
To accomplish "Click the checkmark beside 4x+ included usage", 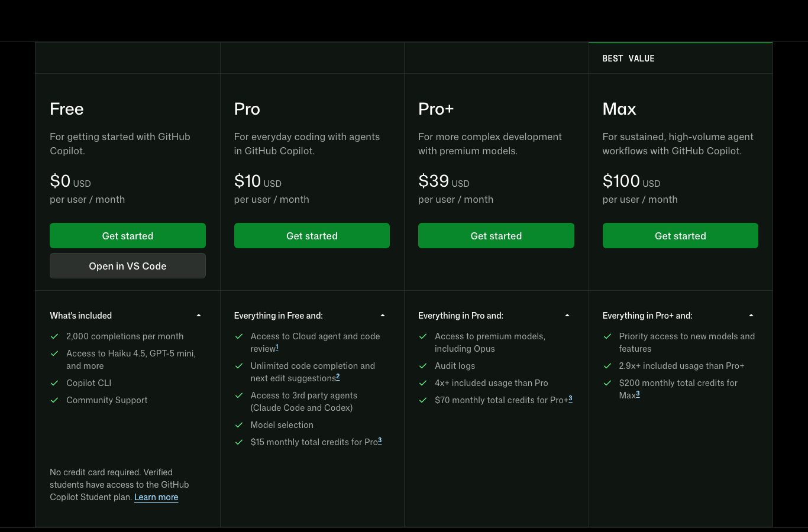I will 423,383.
